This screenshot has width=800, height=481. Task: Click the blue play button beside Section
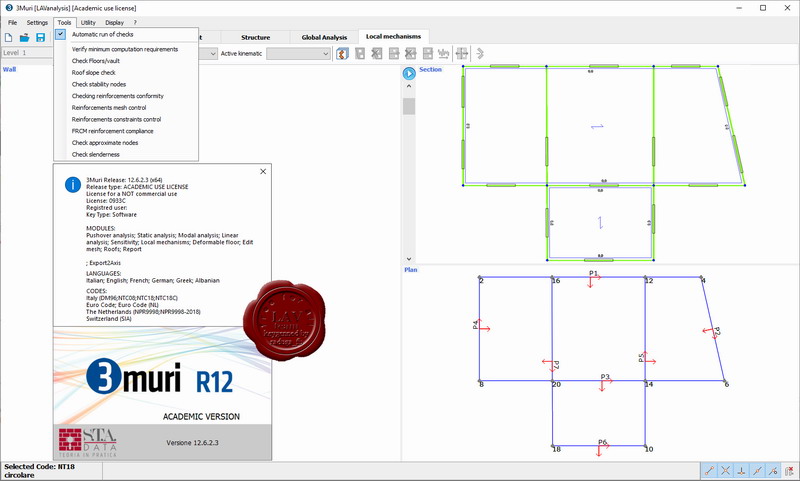[x=409, y=73]
